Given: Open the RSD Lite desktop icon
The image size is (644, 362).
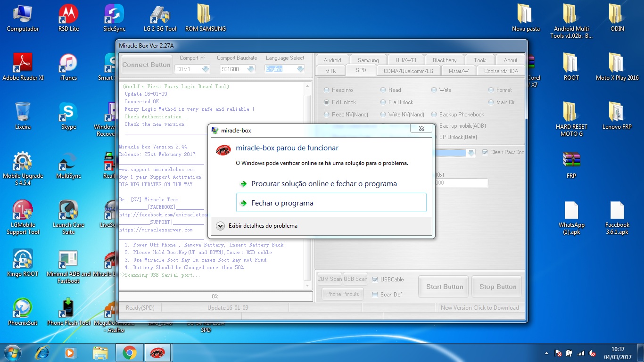Looking at the screenshot, I should (69, 18).
